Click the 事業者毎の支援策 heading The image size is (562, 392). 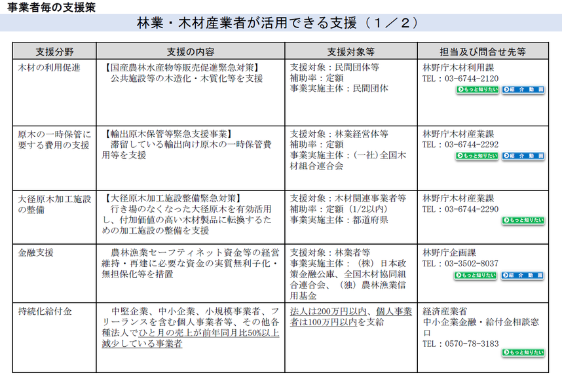(51, 7)
